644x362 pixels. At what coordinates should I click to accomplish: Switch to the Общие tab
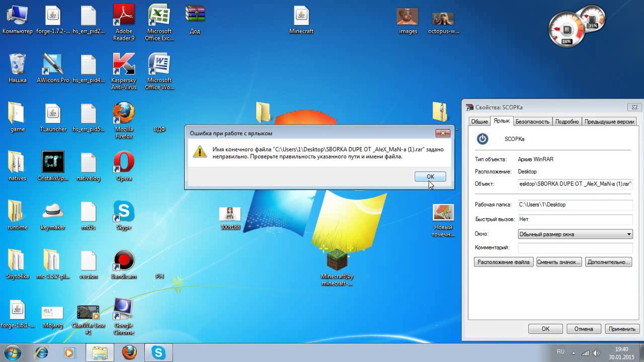(479, 121)
